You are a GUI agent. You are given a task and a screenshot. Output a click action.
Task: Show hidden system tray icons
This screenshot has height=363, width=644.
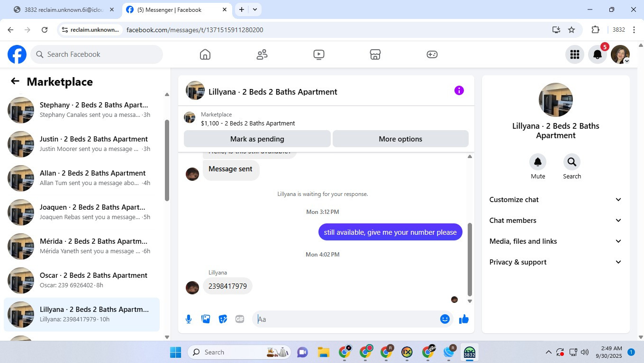[549, 352]
